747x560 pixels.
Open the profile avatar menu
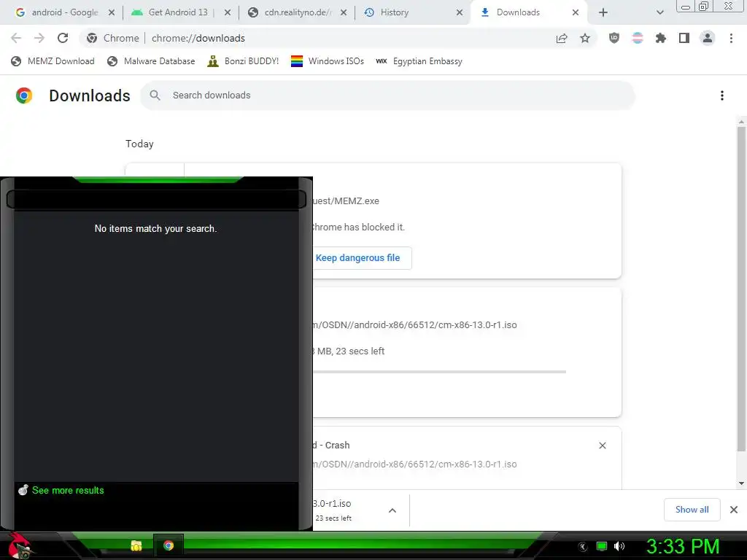tap(708, 38)
